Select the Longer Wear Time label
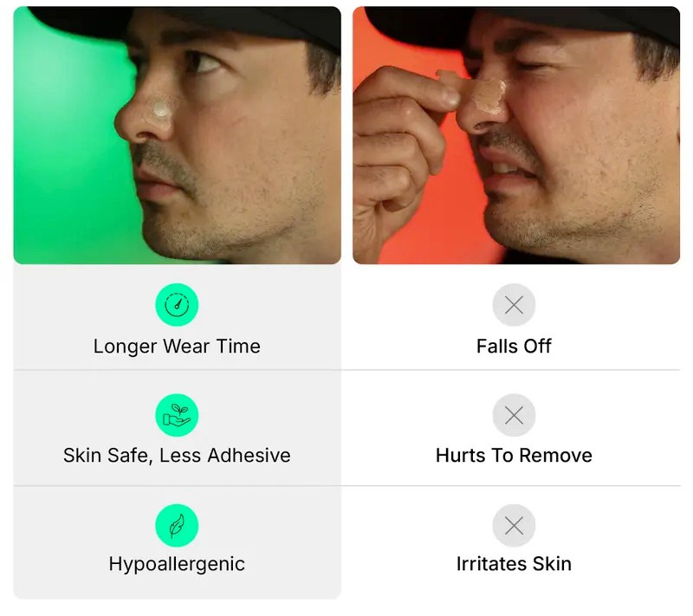Viewport: 693px width, 616px height. [177, 347]
